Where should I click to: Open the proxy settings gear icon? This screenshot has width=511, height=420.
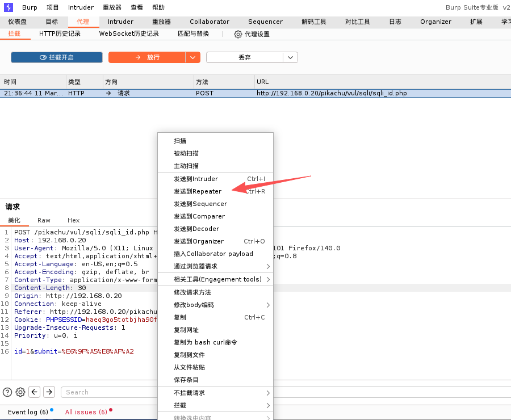point(238,34)
